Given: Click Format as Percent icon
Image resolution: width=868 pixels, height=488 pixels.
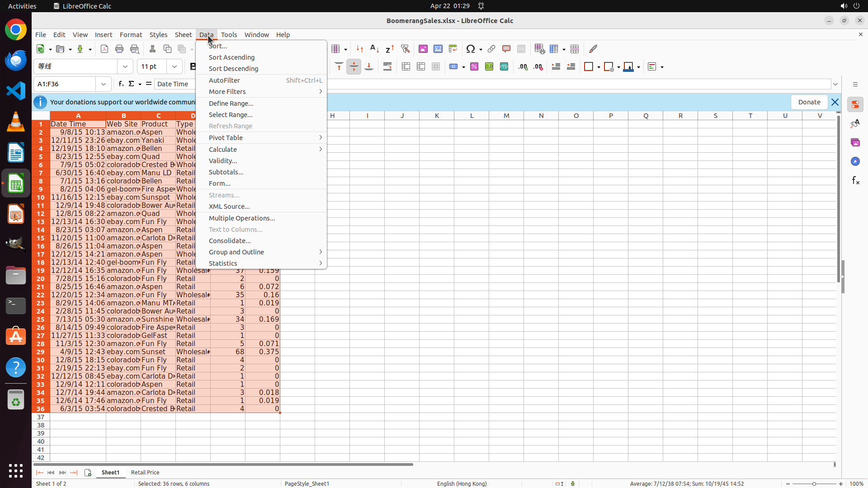Looking at the screenshot, I should (474, 67).
